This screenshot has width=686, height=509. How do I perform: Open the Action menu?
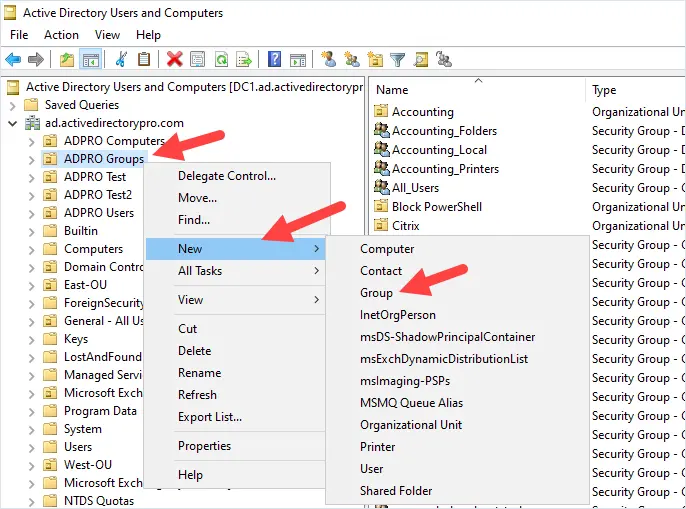(x=61, y=35)
